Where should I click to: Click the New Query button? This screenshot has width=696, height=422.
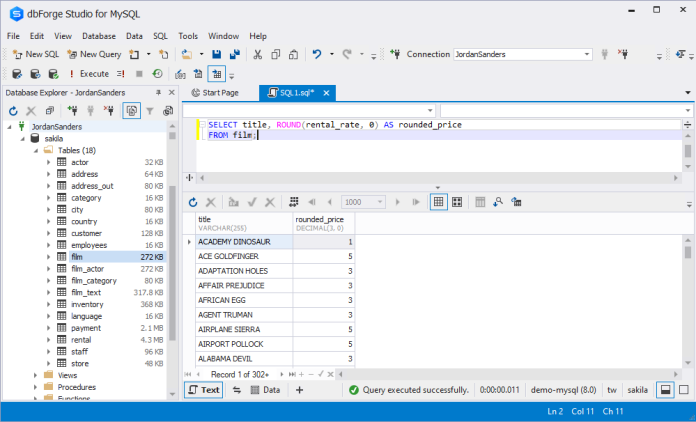[x=93, y=54]
